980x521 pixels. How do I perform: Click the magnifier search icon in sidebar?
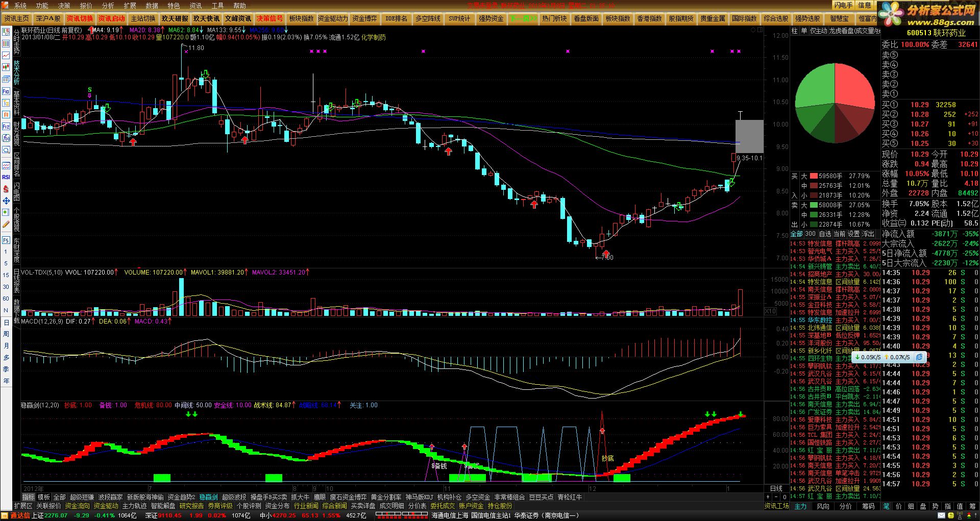tap(6, 150)
